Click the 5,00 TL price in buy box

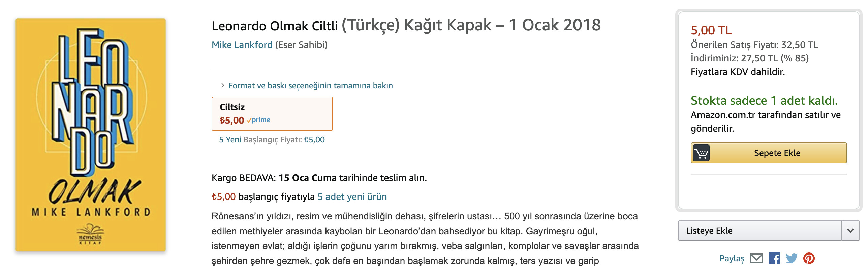click(x=711, y=30)
